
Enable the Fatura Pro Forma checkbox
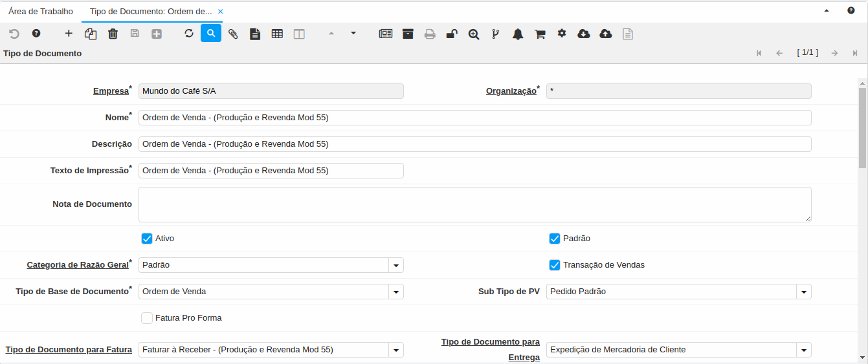[147, 318]
